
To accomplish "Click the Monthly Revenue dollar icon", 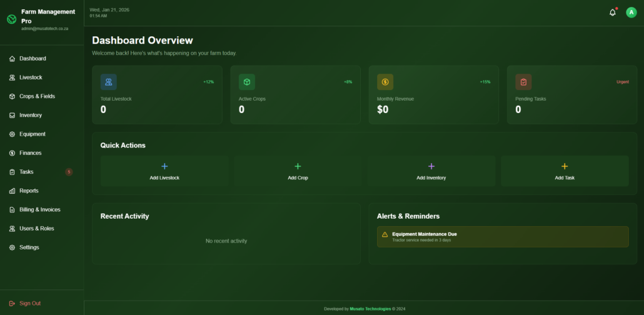I will pos(385,82).
